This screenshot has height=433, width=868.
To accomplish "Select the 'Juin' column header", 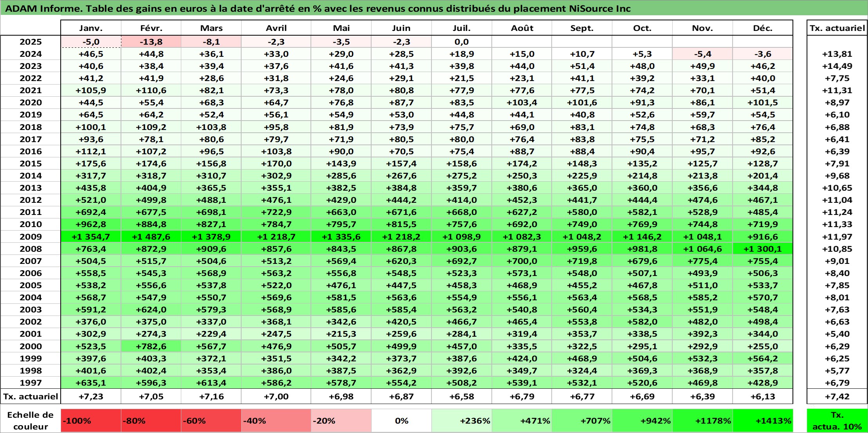I will pos(401,28).
